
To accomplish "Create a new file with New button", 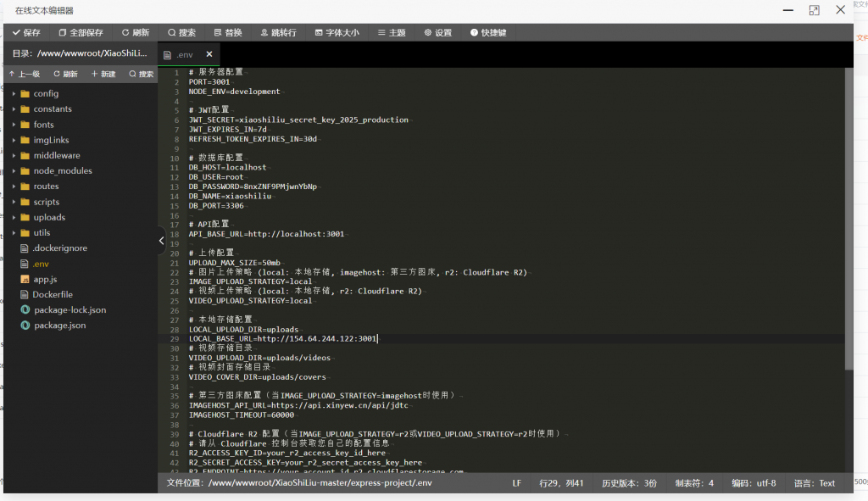I will [103, 74].
